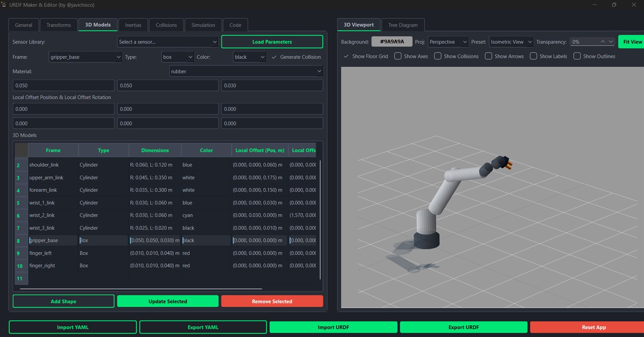644x337 pixels.
Task: Click the Frame column header
Action: pos(53,150)
